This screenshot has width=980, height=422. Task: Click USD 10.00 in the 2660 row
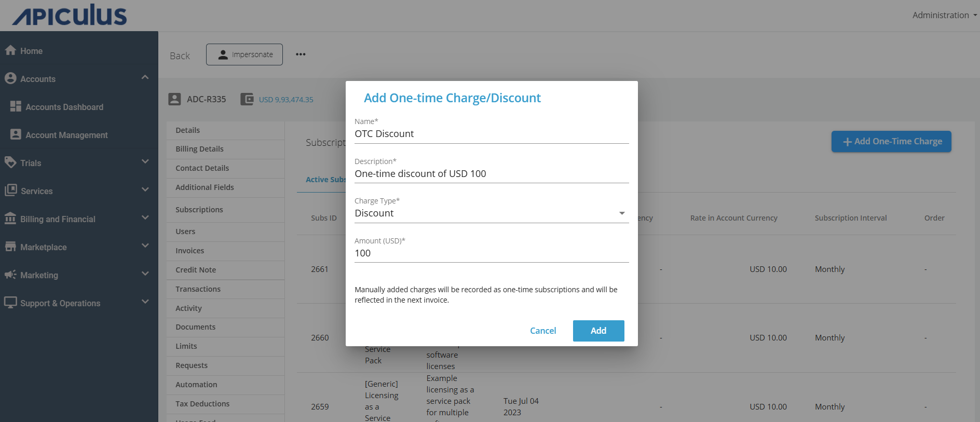pos(768,337)
